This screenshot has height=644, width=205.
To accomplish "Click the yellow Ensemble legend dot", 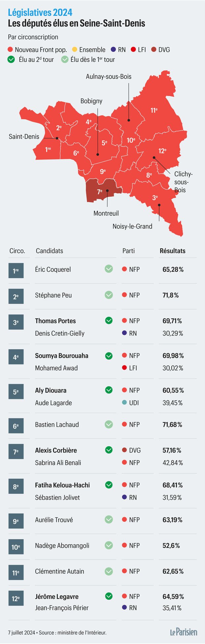I will tap(74, 50).
